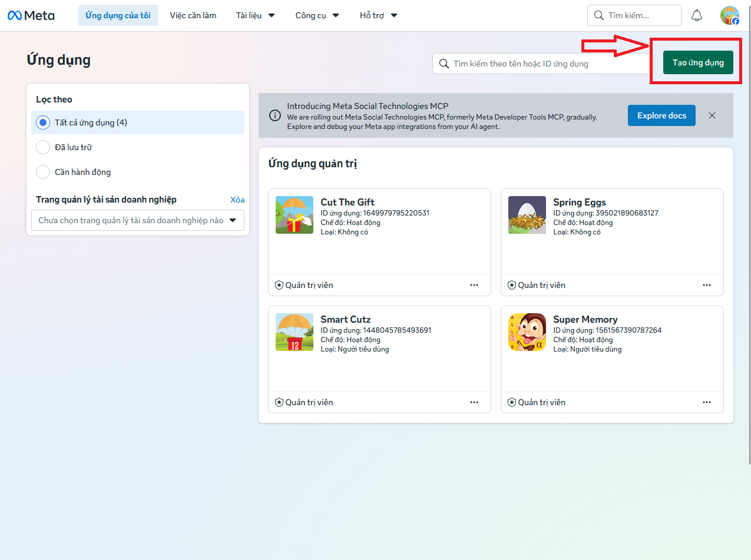Image resolution: width=751 pixels, height=560 pixels.
Task: Open more options for Super Memory
Action: [x=707, y=402]
